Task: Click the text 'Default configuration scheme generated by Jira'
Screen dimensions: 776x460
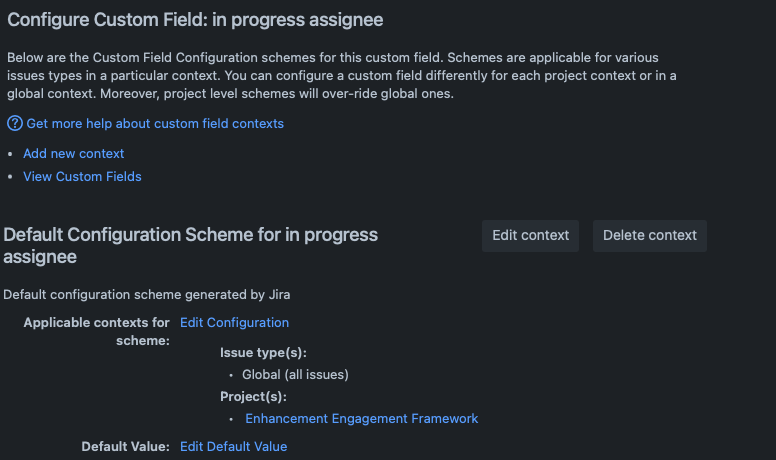Action: pyautogui.click(x=146, y=295)
